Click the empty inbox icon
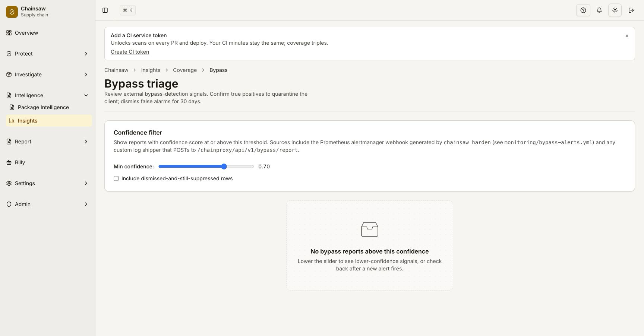This screenshot has height=336, width=644. click(x=370, y=229)
